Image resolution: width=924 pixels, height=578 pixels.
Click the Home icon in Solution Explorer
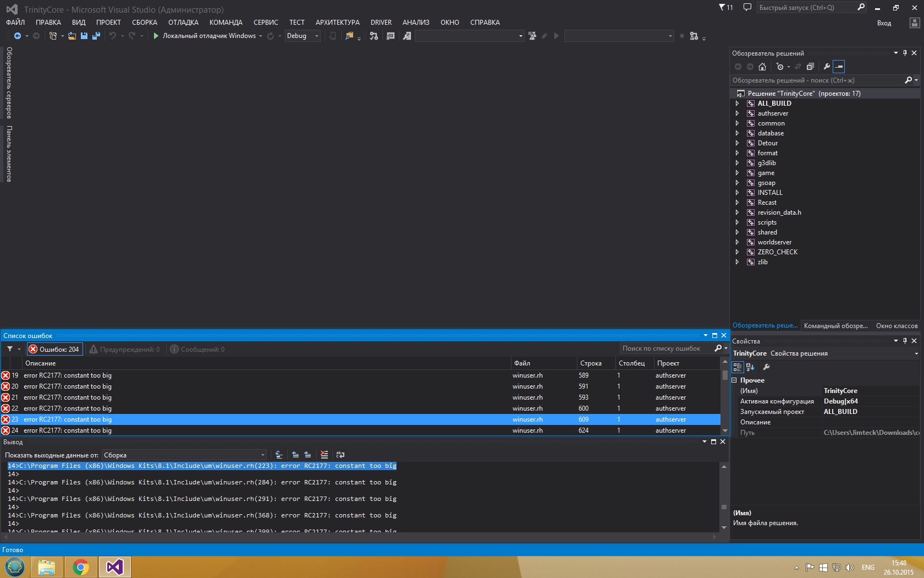(762, 67)
